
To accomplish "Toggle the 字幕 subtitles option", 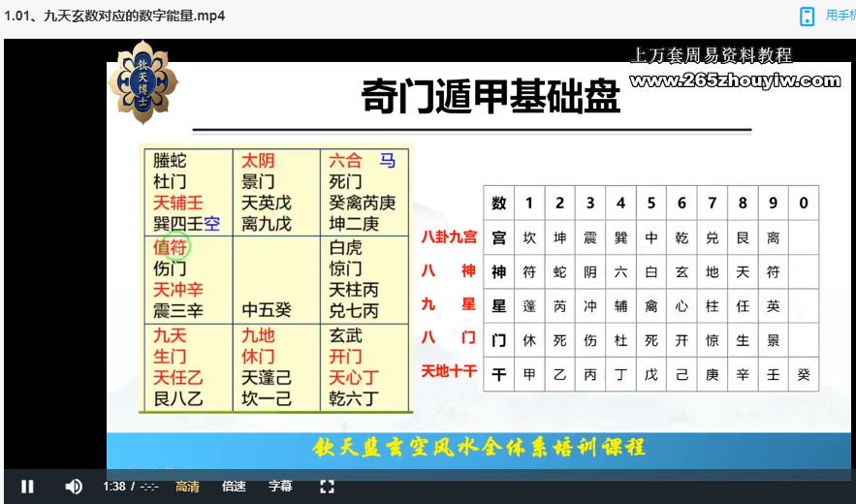I will coord(280,487).
